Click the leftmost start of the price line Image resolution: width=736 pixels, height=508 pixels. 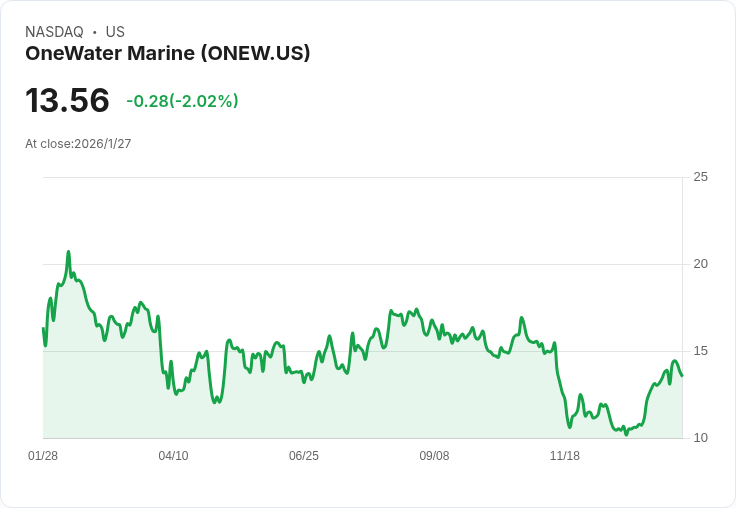43,329
